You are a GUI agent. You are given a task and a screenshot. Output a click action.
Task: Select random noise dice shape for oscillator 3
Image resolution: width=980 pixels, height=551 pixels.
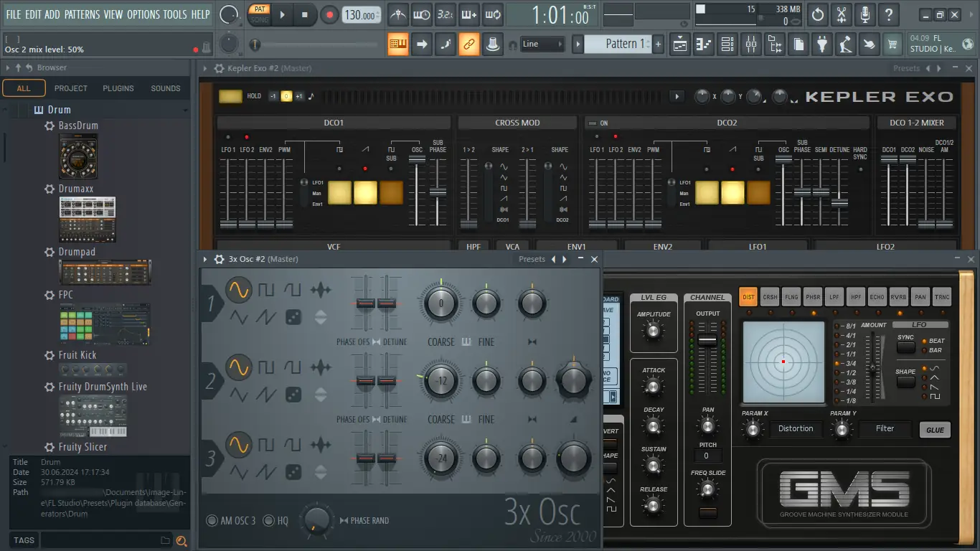click(293, 471)
